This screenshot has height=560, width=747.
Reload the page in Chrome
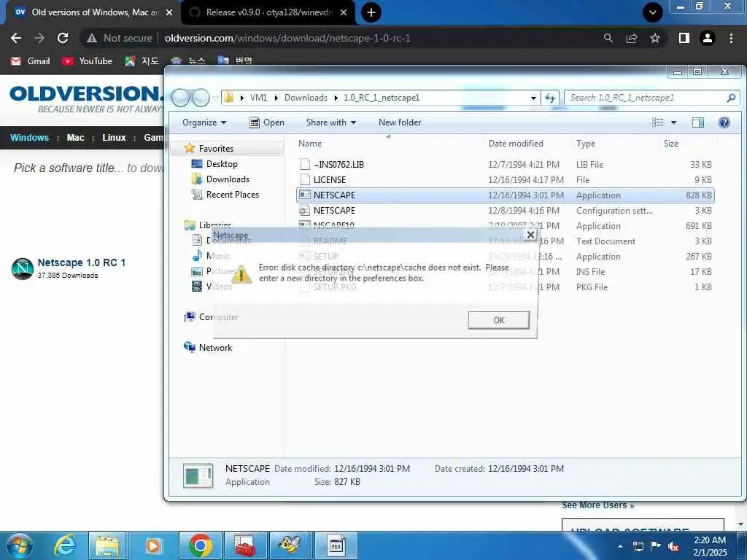(x=63, y=38)
